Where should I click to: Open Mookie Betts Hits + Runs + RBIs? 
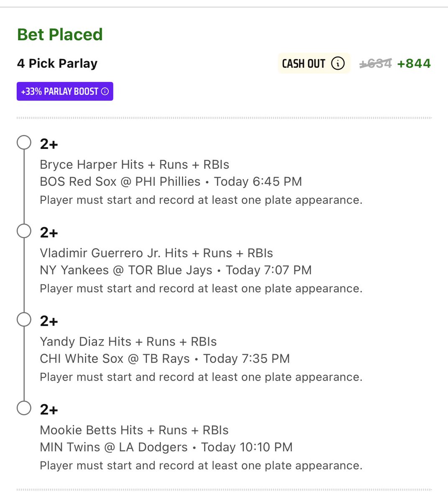(134, 430)
